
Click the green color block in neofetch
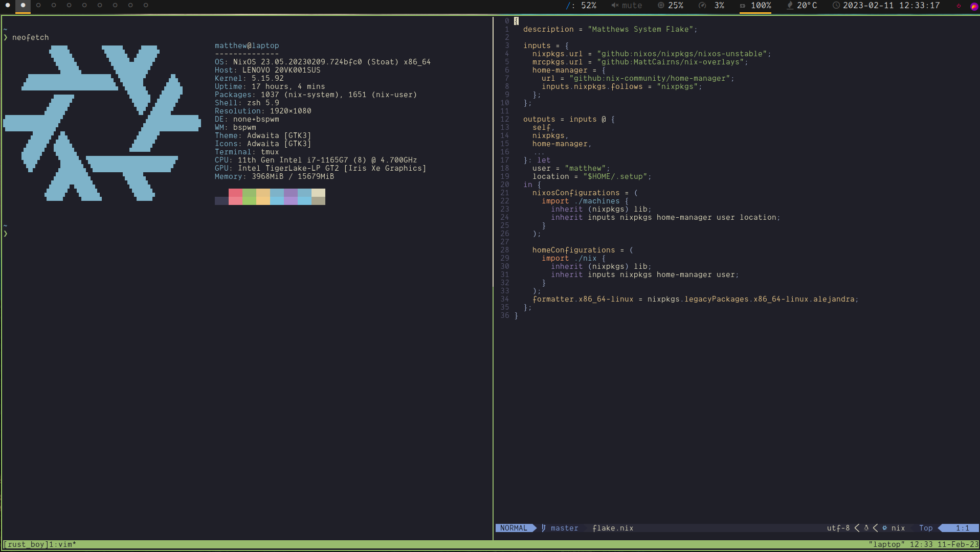(249, 196)
